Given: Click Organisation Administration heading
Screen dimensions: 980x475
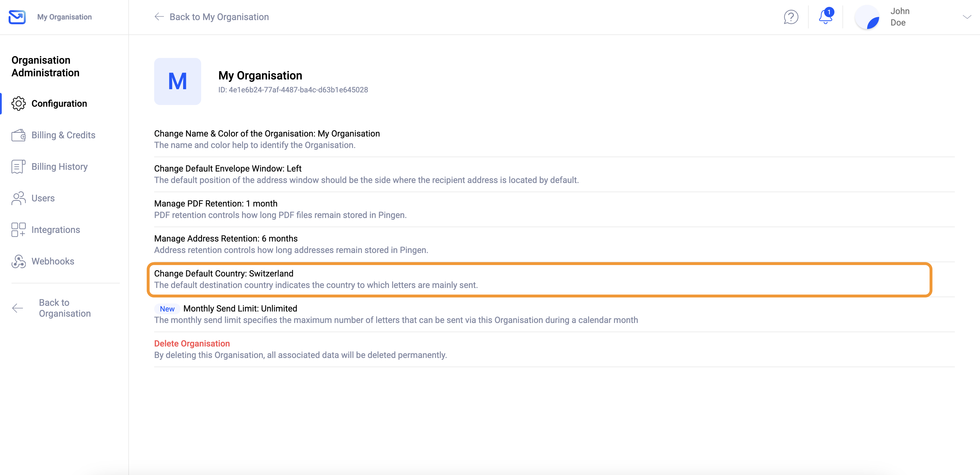Looking at the screenshot, I should [46, 67].
